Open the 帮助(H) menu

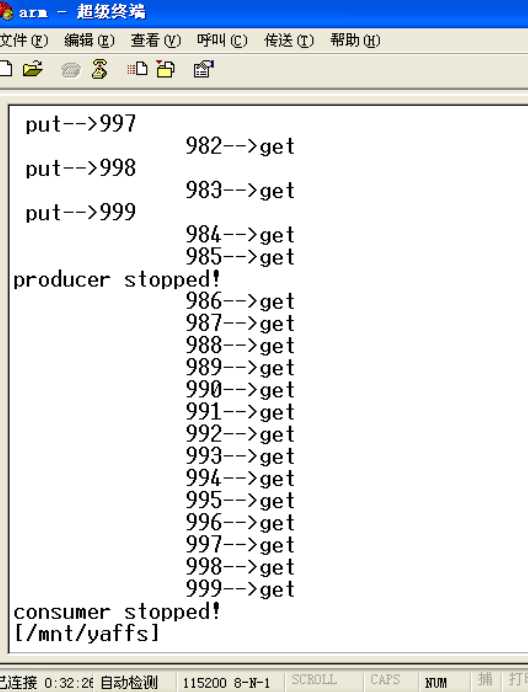pos(355,41)
